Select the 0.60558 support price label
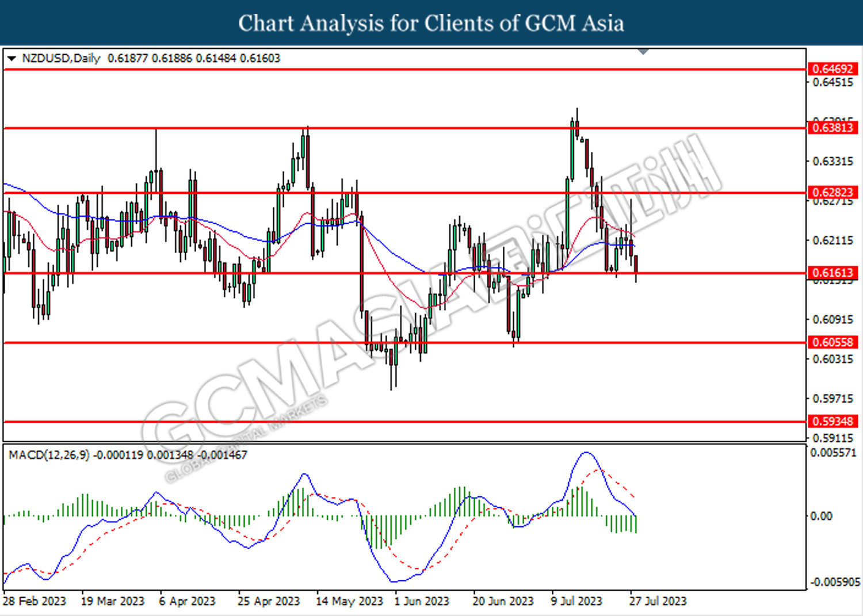Viewport: 863px width, 616px height. point(833,342)
